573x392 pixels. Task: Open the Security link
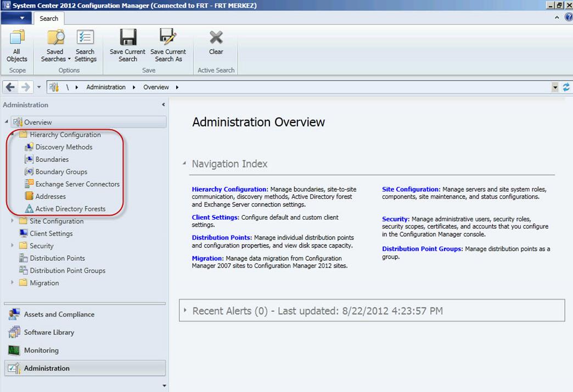click(x=396, y=219)
